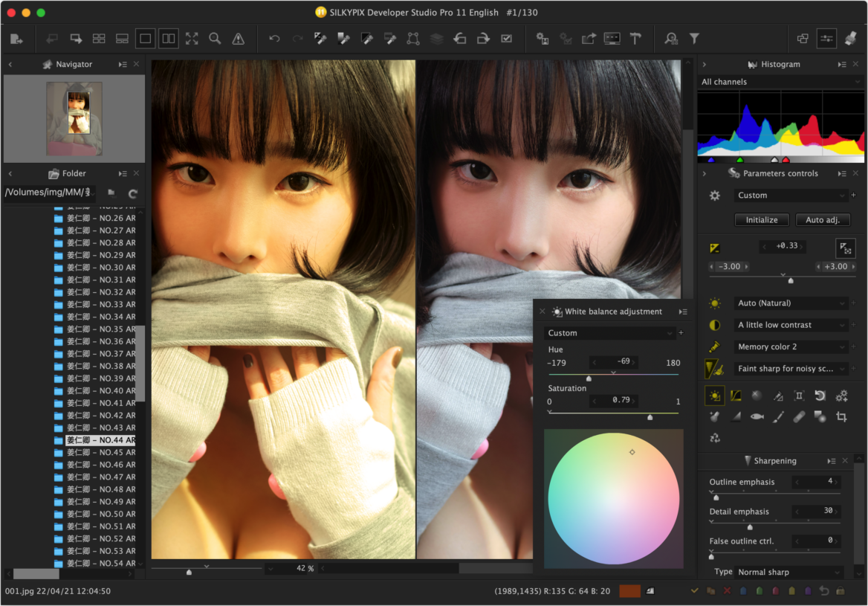Open the spotting bandage tool

799,417
